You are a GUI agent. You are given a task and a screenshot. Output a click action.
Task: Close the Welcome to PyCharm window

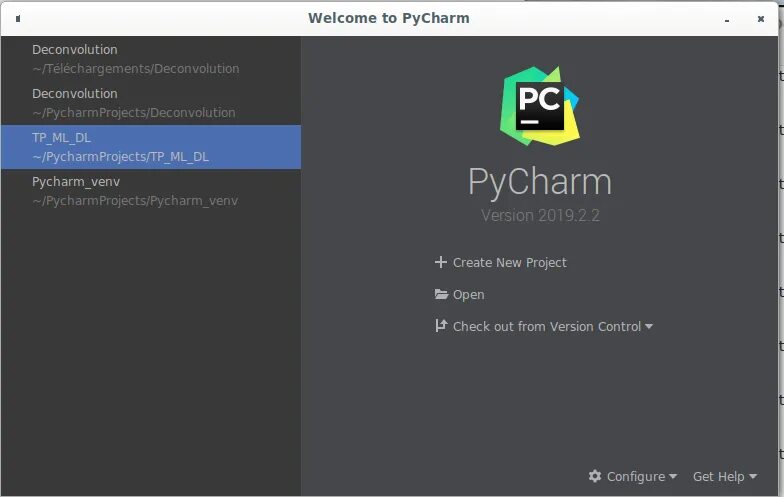pyautogui.click(x=760, y=18)
